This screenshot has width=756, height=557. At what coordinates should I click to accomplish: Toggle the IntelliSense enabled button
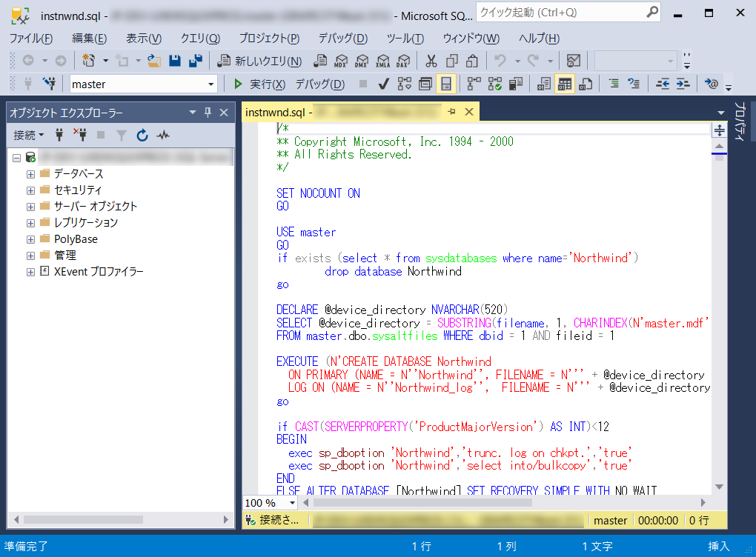click(446, 84)
